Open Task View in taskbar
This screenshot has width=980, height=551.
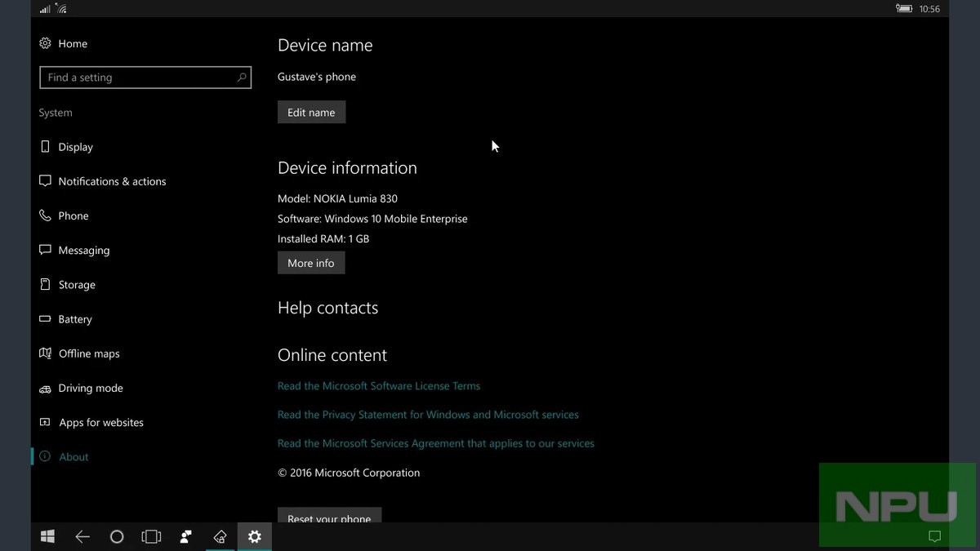click(151, 536)
